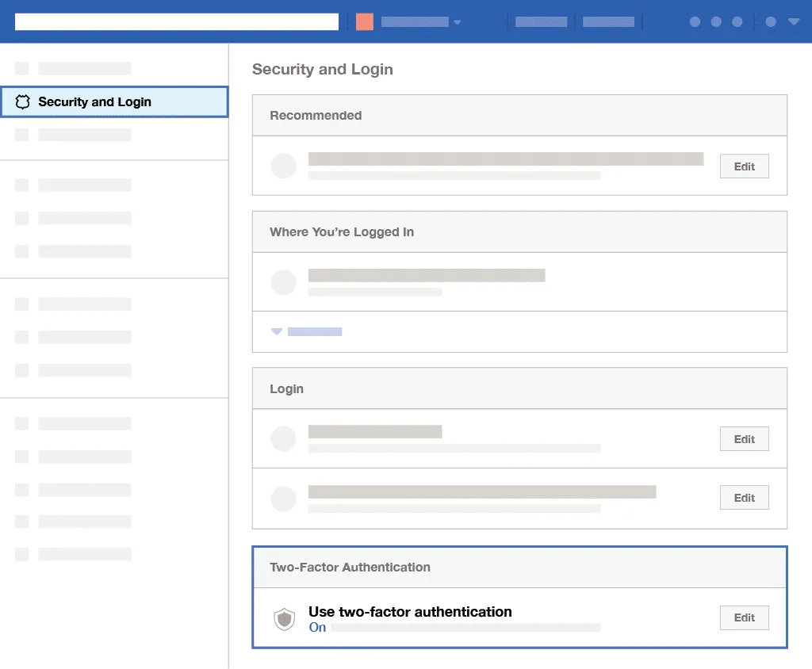Click the Security and Login page heading
Viewport: 812px width, 669px height.
(x=322, y=70)
